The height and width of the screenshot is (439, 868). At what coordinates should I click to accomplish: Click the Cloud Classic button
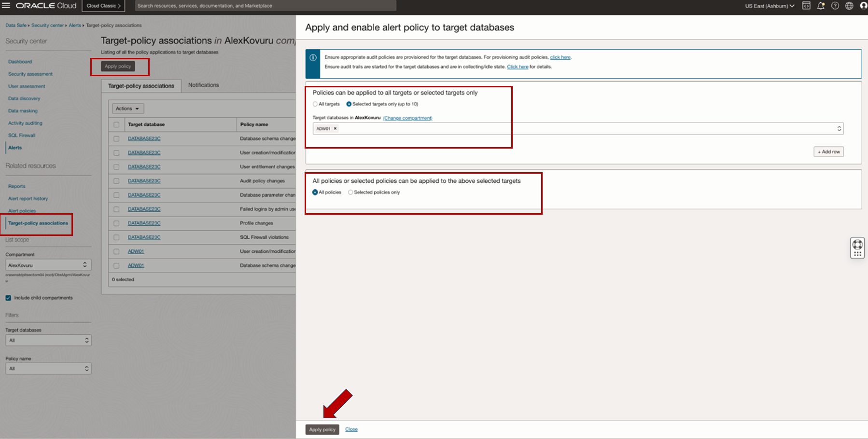tap(103, 6)
